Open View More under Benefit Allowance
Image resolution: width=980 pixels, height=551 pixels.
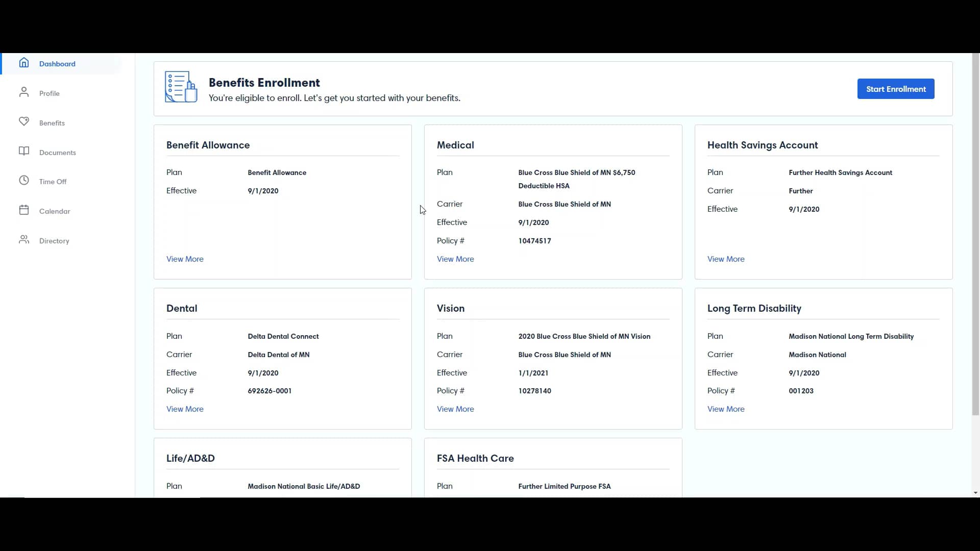pyautogui.click(x=185, y=259)
